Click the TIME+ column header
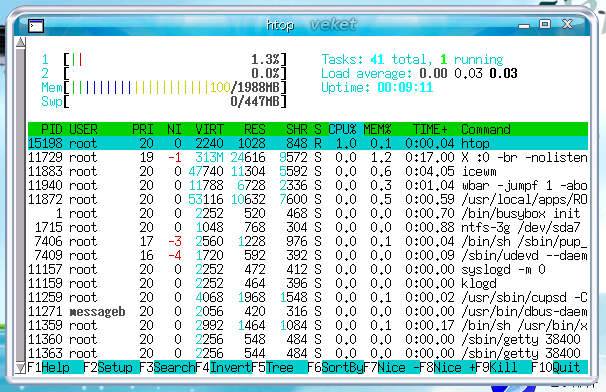Viewport: 606px width, 392px height. 430,129
